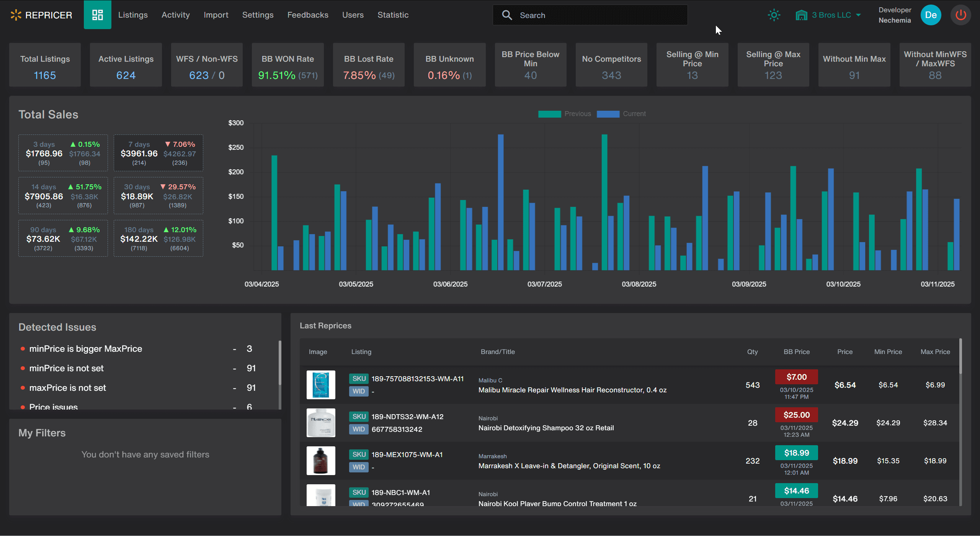Open Without MinWFS / MaxWFS card
Screen dimensions: 980x536
point(935,65)
